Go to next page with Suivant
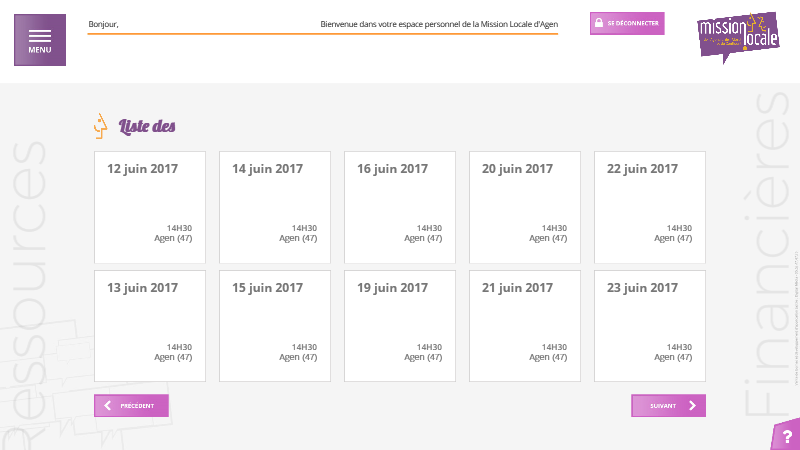 pyautogui.click(x=668, y=406)
